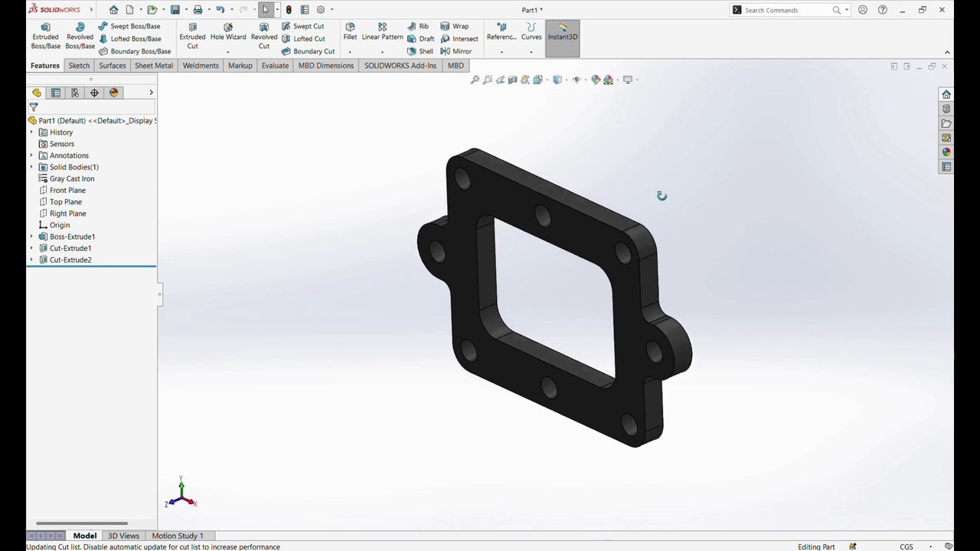
Task: Open the edit appearance color icon
Action: (596, 80)
